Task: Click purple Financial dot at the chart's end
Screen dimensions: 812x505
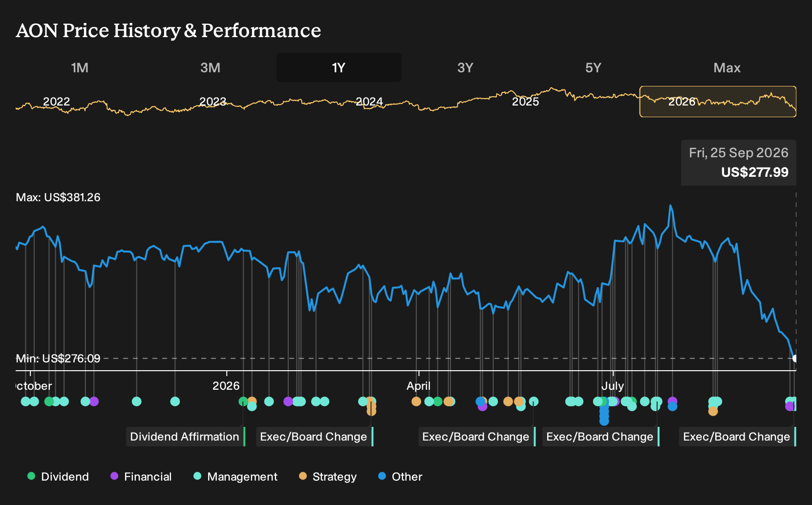Action: coord(790,406)
